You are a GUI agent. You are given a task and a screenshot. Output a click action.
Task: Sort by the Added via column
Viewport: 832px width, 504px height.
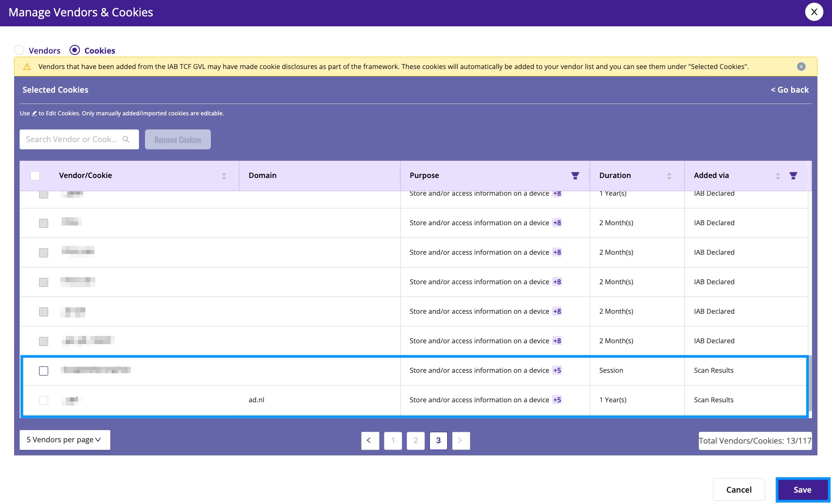pyautogui.click(x=778, y=176)
